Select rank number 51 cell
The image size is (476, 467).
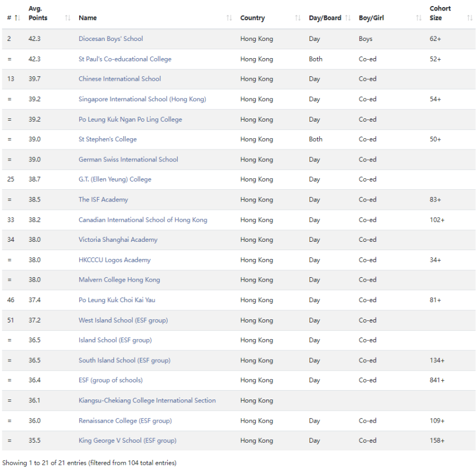(x=11, y=320)
